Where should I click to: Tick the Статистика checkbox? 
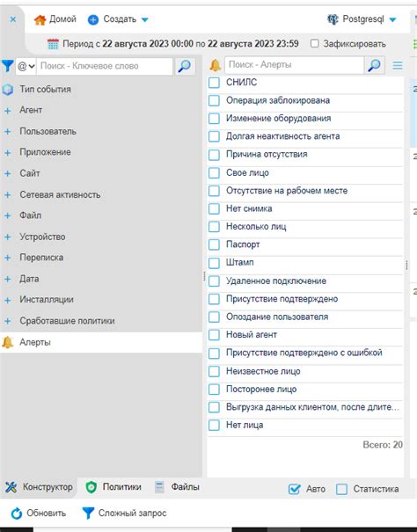[x=341, y=489]
